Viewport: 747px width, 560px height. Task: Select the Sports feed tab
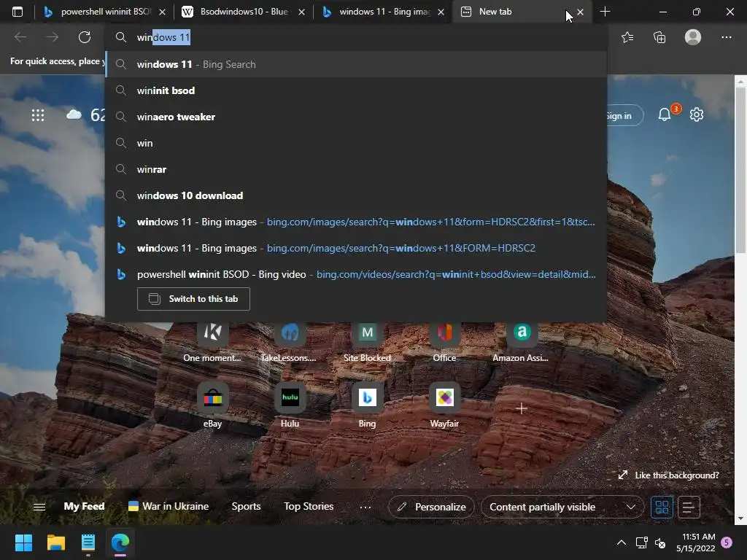pyautogui.click(x=247, y=506)
